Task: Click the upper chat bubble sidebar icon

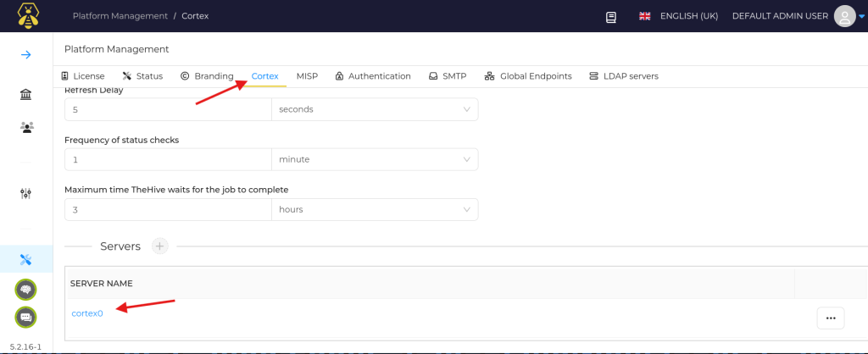Action: (26, 290)
